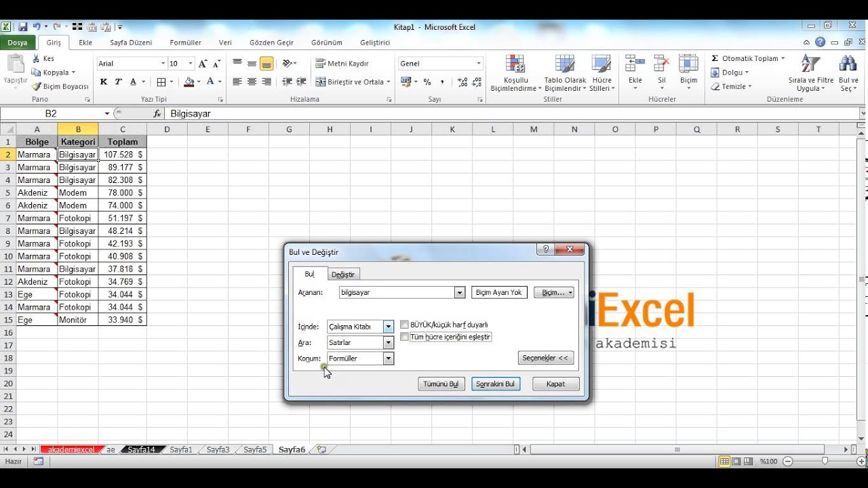This screenshot has width=868, height=488.
Task: Undo the last action
Action: 35,27
